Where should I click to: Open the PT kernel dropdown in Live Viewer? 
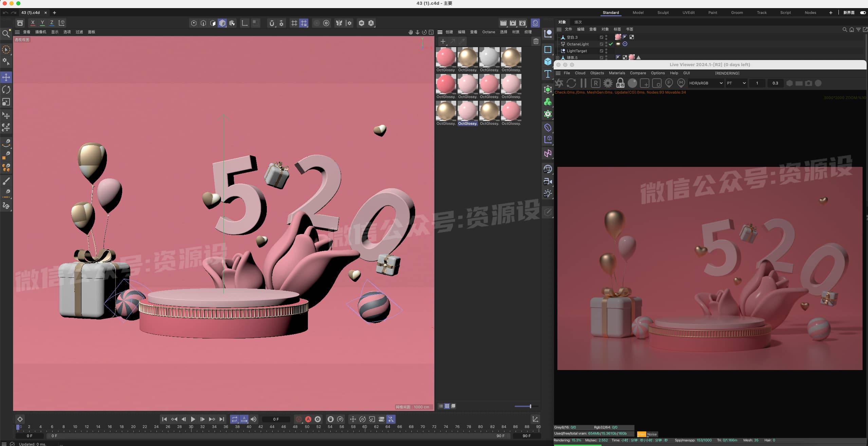(x=736, y=83)
